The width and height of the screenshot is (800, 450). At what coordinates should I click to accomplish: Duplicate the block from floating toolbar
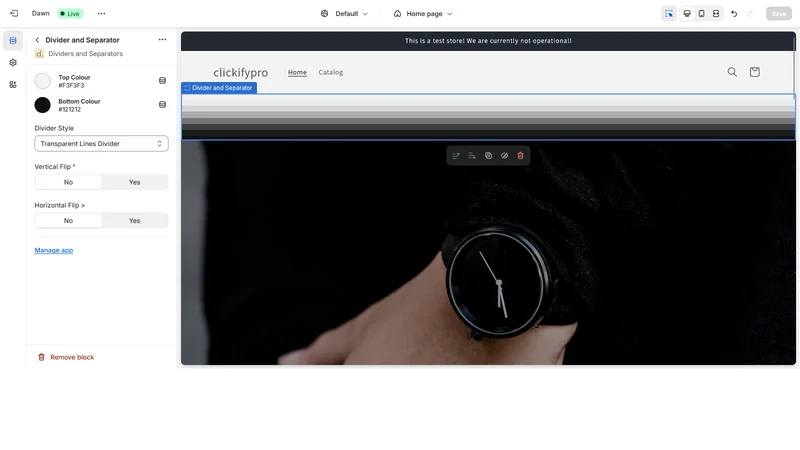point(488,156)
